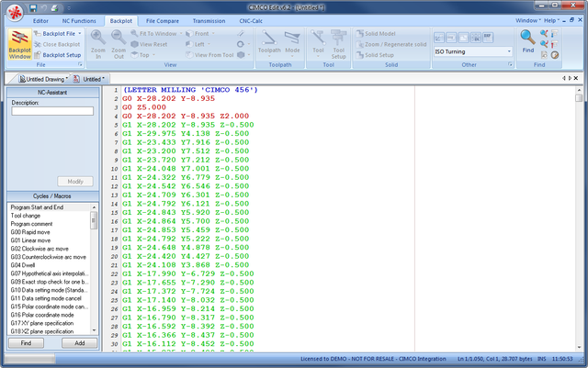Viewport: 588px width, 368px height.
Task: Click the Print icon in quick access toolbar
Action: [55, 8]
